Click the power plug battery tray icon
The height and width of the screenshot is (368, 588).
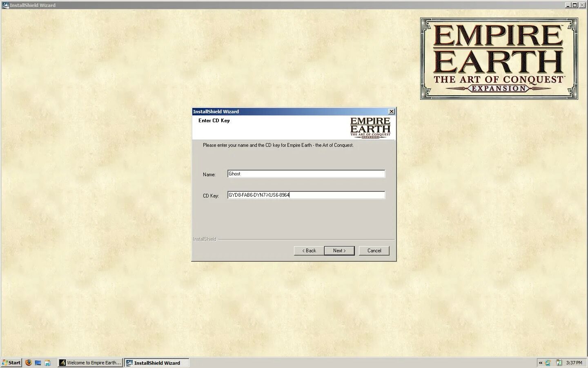pos(559,363)
